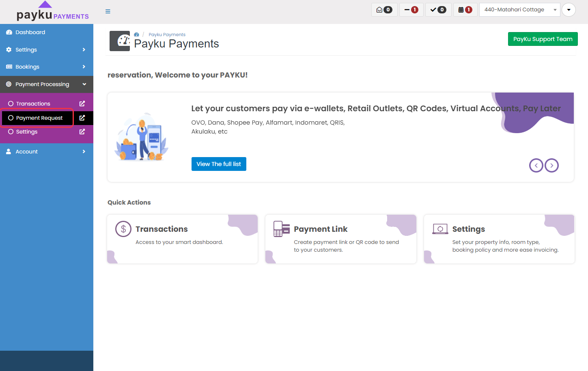Open the Transactions quick action card
Screen dimensions: 588x371
pyautogui.click(x=183, y=239)
